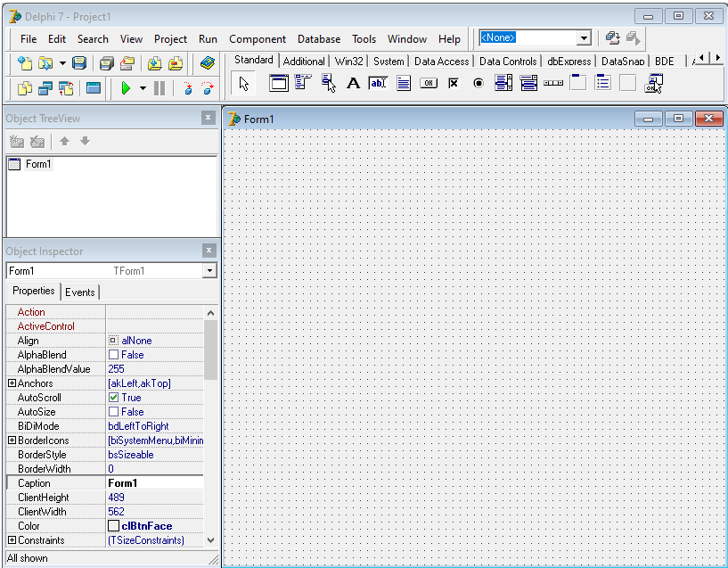Image resolution: width=728 pixels, height=568 pixels.
Task: Expand the Constraints property
Action: pos(12,540)
